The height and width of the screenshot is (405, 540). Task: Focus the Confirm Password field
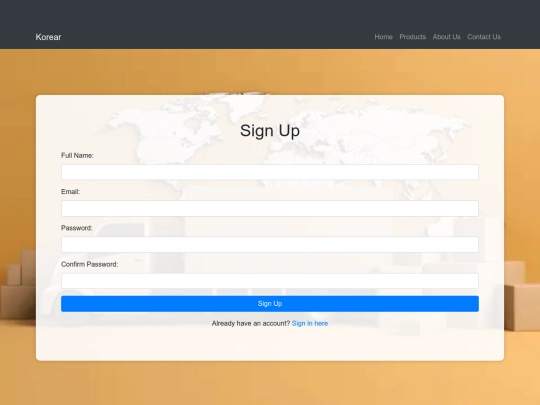pos(270,281)
